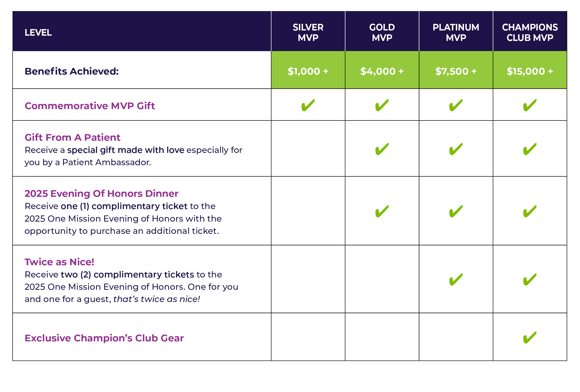
Task: Click the Twice as Nice! heading
Action: tap(59, 262)
